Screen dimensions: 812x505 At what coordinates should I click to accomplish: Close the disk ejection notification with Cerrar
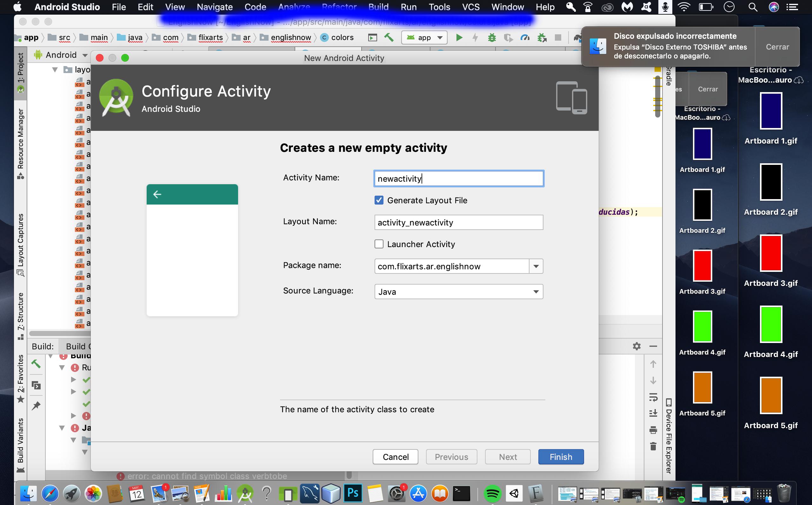[x=777, y=47]
